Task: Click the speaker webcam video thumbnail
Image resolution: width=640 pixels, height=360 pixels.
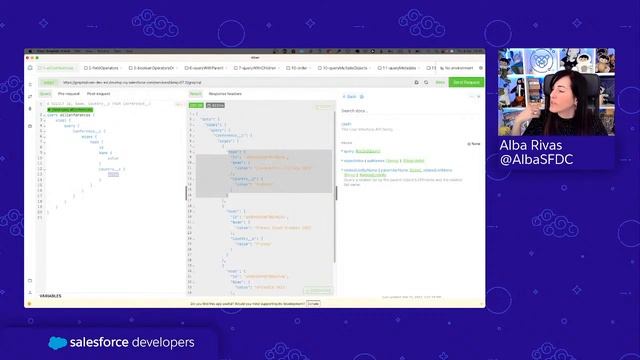Action: [556, 92]
